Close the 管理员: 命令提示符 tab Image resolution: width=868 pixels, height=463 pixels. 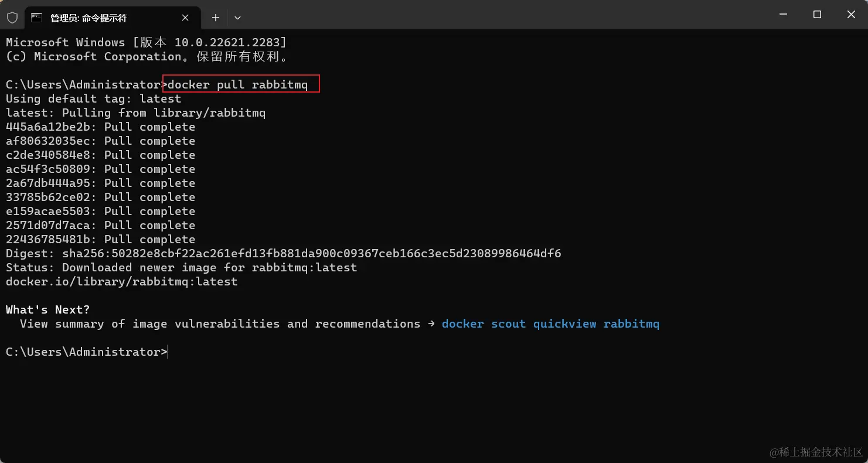pyautogui.click(x=185, y=18)
